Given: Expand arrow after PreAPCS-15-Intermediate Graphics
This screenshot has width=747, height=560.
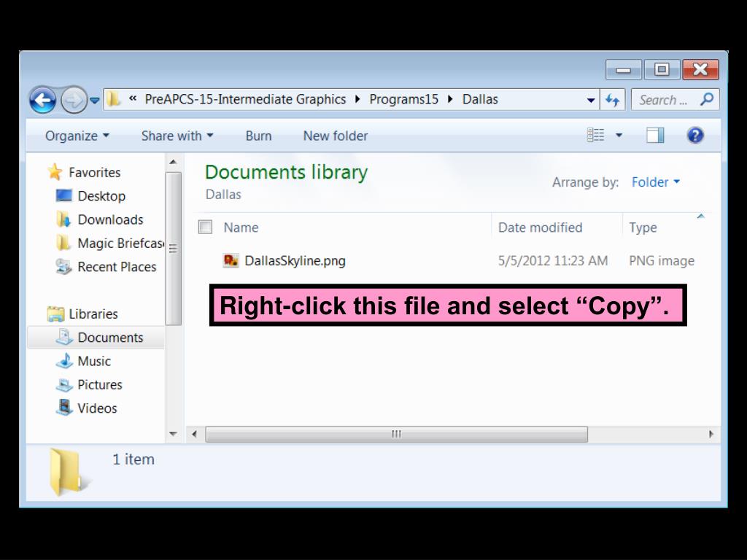Looking at the screenshot, I should point(357,99).
